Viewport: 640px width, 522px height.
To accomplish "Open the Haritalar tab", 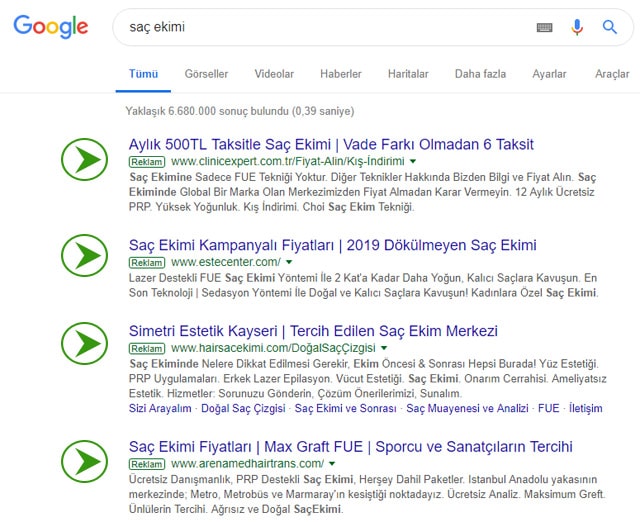I will click(408, 74).
